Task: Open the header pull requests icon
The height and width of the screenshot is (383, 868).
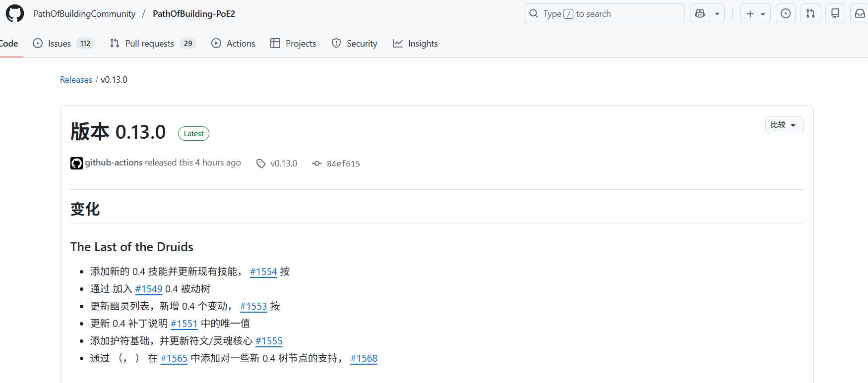Action: [810, 14]
